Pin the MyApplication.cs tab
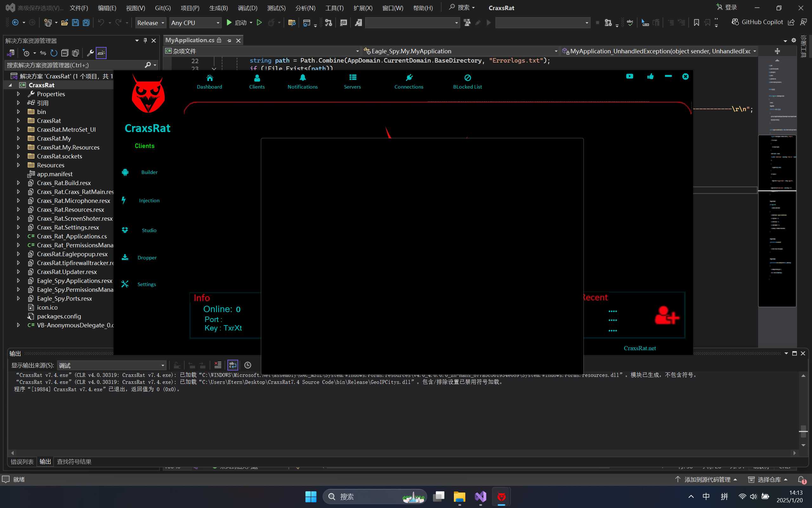The width and height of the screenshot is (812, 508). (229, 40)
